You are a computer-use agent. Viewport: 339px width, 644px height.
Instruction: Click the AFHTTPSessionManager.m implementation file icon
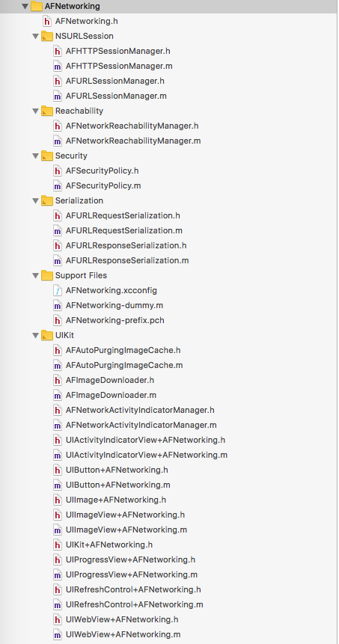58,66
